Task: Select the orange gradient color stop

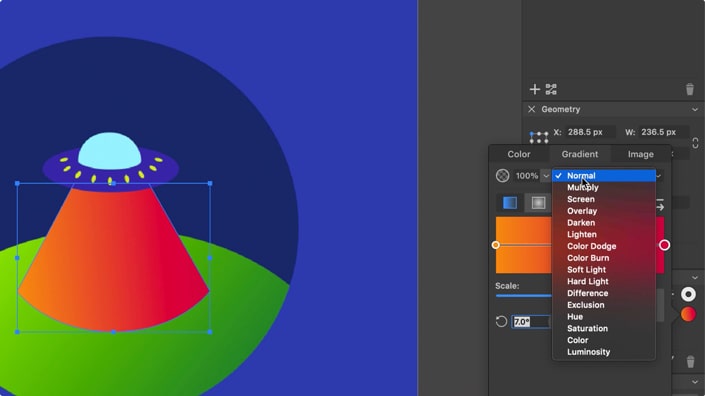Action: click(x=495, y=245)
